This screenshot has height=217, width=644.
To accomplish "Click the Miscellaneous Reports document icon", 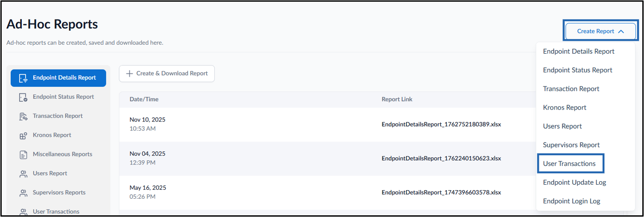I will (23, 155).
